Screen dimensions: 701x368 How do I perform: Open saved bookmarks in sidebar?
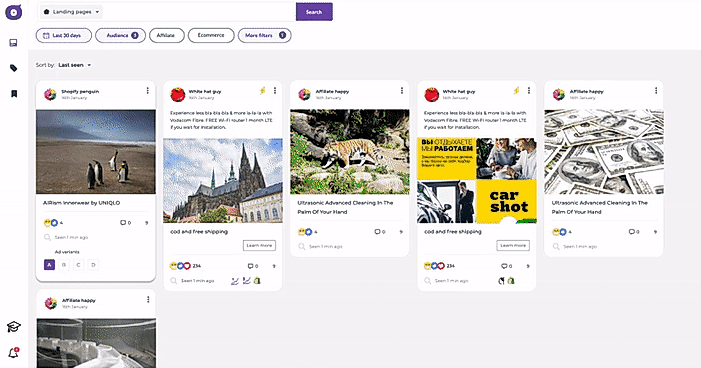[14, 93]
